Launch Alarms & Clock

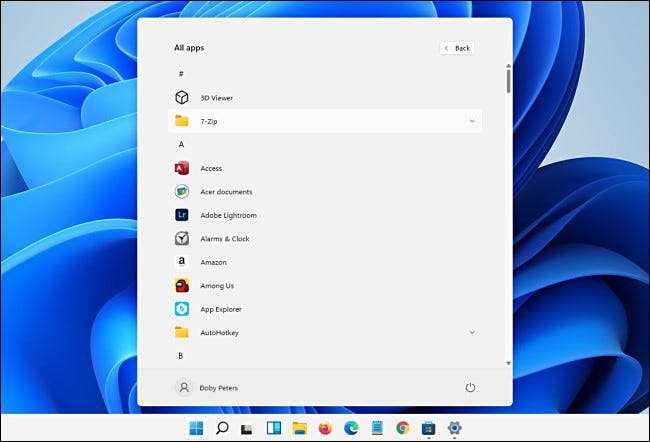(x=224, y=239)
